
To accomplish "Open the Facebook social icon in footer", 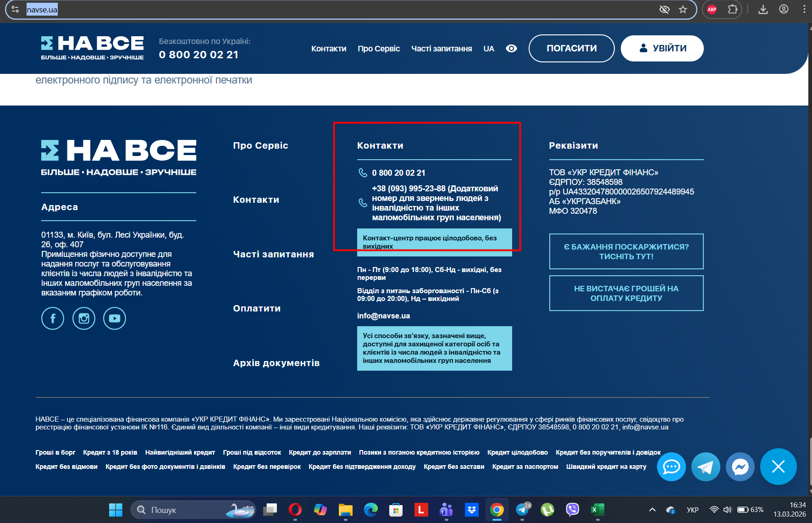I will click(x=53, y=318).
